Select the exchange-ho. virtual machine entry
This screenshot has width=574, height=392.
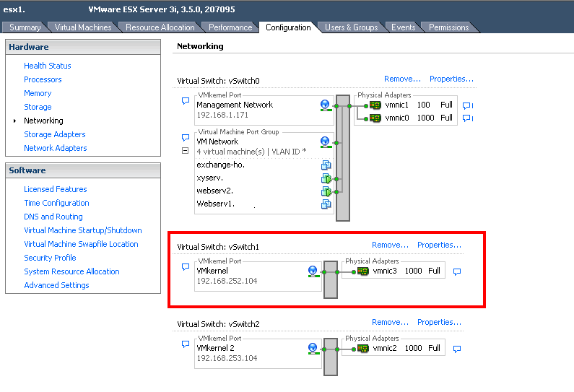click(x=221, y=165)
